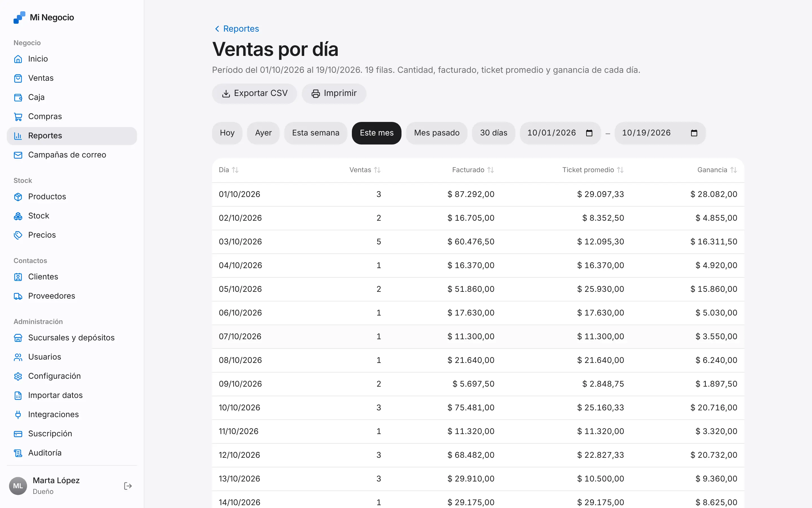Sort table by Ganancia column

coord(717,170)
